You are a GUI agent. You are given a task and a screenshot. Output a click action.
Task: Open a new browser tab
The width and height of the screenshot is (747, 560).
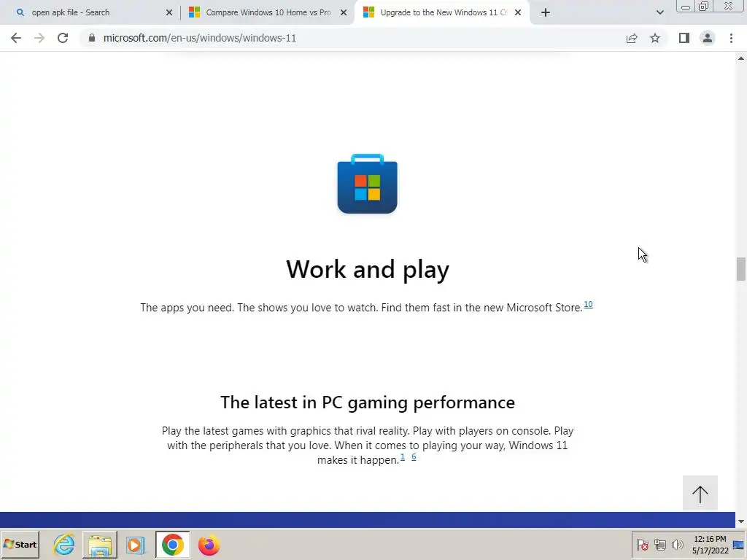546,13
